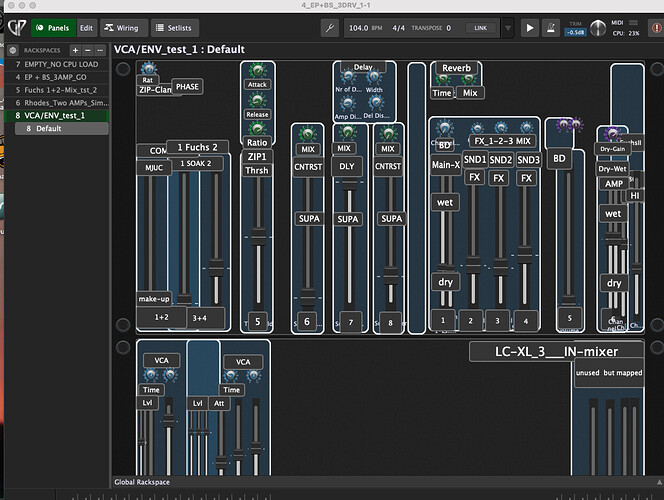This screenshot has width=664, height=500.
Task: Click the left VCA label
Action: pos(161,360)
